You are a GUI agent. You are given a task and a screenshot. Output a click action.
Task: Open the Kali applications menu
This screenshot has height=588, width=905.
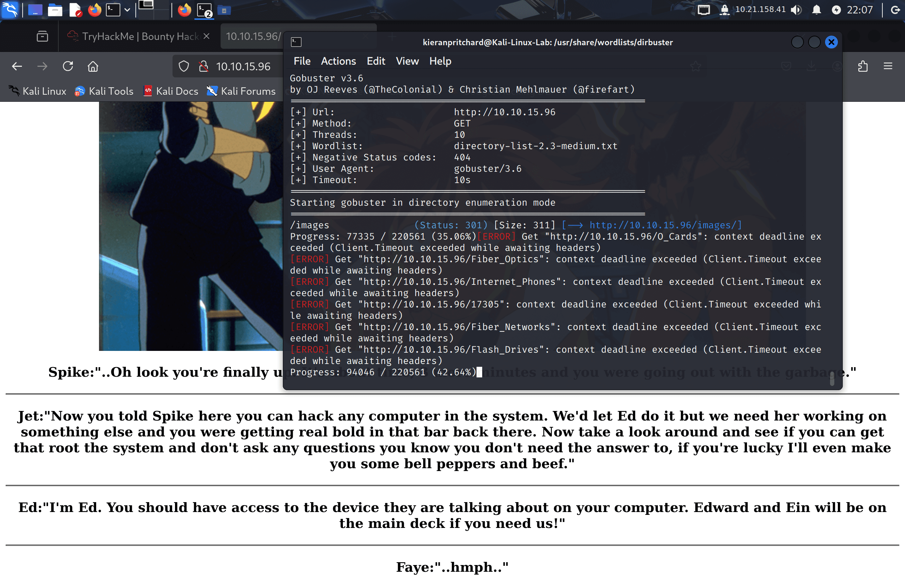point(10,10)
